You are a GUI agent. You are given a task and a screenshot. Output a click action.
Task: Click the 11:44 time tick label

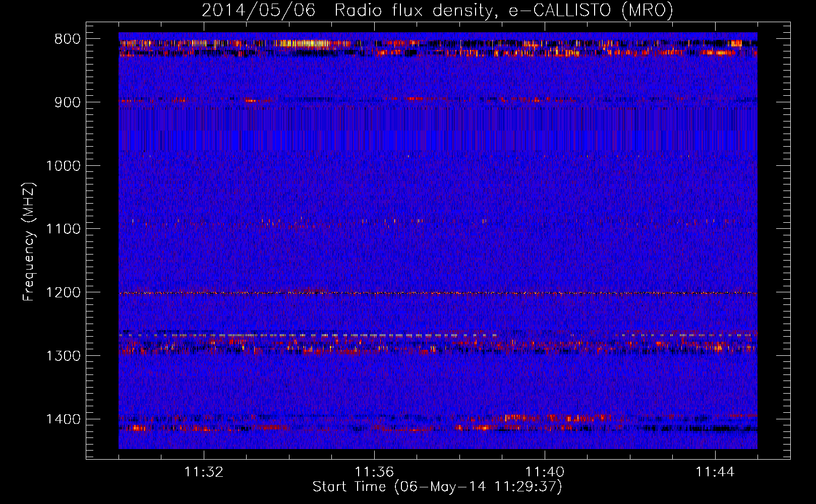(715, 472)
